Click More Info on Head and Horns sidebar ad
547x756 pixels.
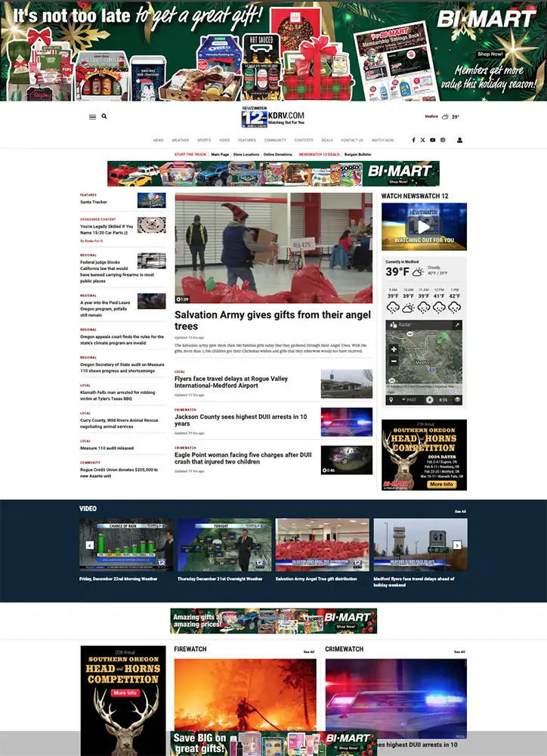pos(441,484)
